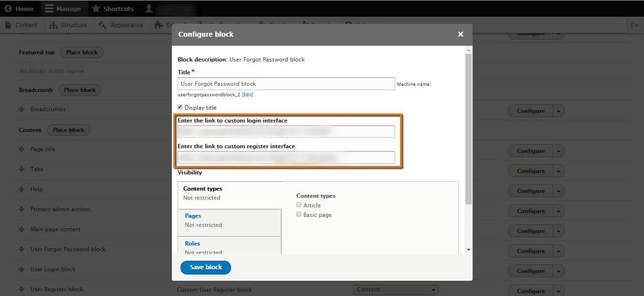
Task: Check the Article content type checkbox
Action: (299, 205)
